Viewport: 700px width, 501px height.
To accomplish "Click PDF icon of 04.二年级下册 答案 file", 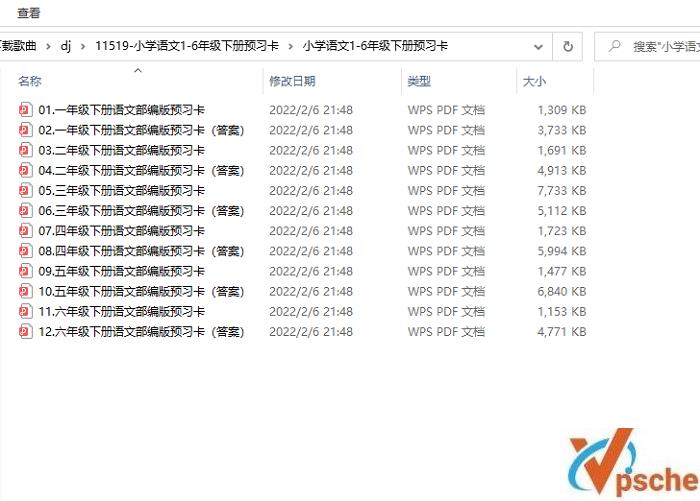I will tap(25, 170).
